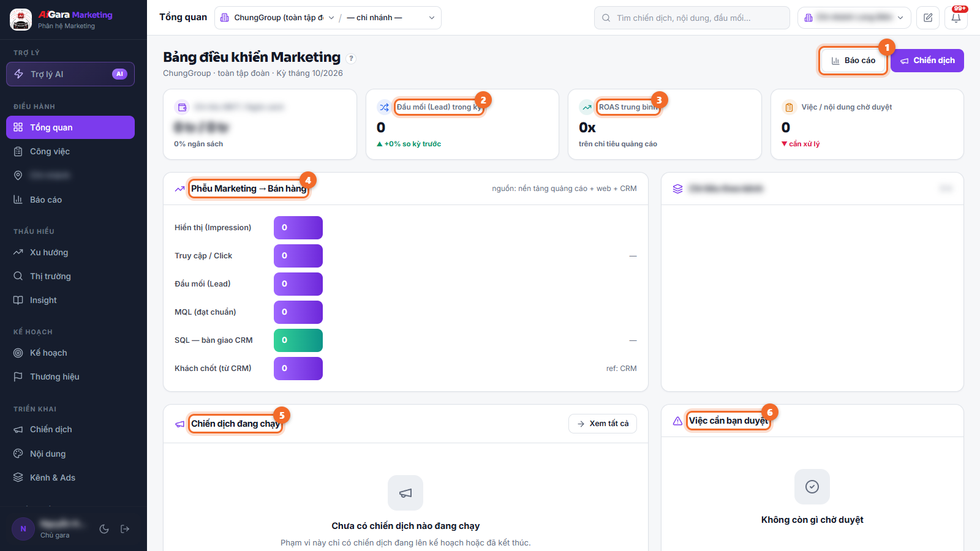Click the location pin sidebar item
Image resolution: width=980 pixels, height=551 pixels.
pos(70,176)
